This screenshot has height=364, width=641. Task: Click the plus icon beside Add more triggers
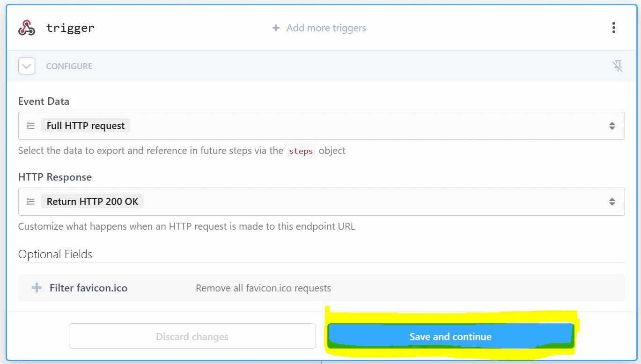pos(276,28)
